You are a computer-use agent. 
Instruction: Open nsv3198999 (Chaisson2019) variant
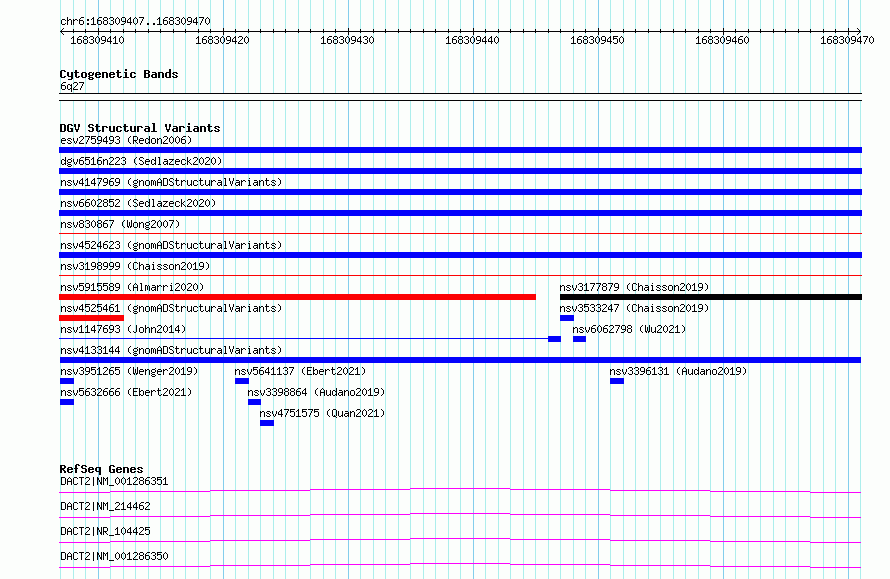[135, 266]
